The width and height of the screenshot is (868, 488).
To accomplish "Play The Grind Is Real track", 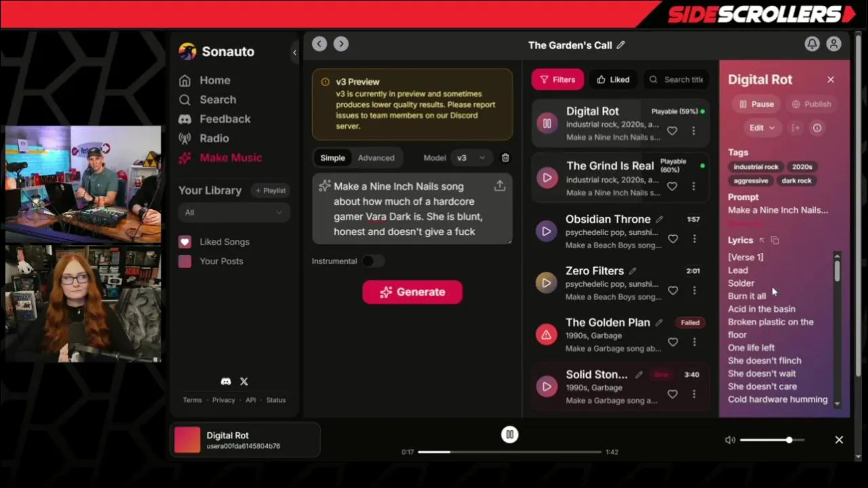I will pos(547,178).
